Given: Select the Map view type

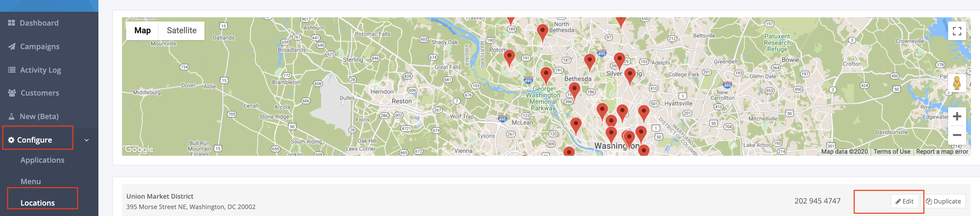Looking at the screenshot, I should tap(142, 30).
